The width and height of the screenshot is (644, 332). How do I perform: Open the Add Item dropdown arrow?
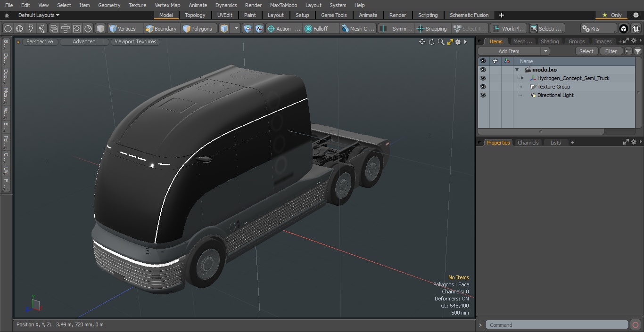(545, 51)
